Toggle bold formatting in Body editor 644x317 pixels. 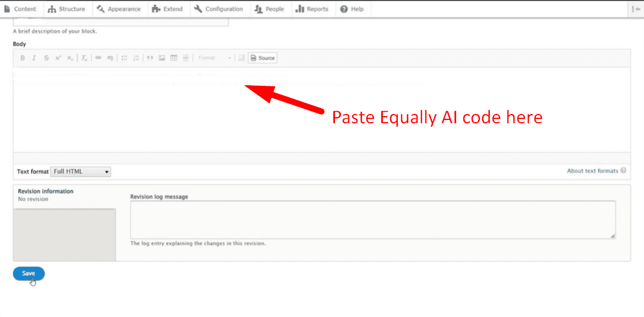(23, 58)
